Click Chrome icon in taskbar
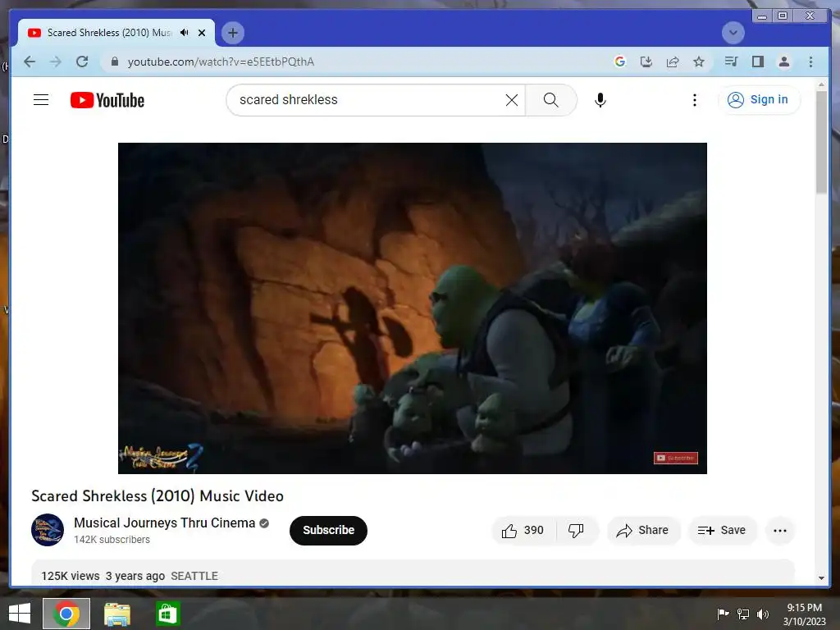 coord(66,614)
